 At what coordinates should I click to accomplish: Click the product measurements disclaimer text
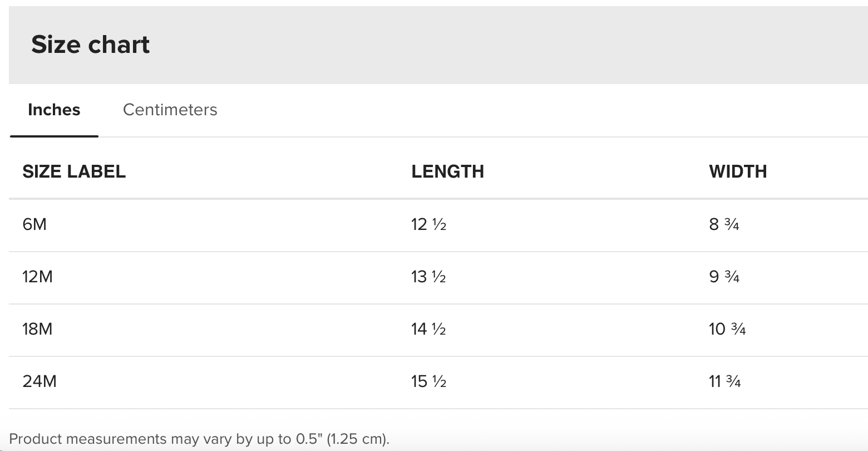tap(199, 439)
